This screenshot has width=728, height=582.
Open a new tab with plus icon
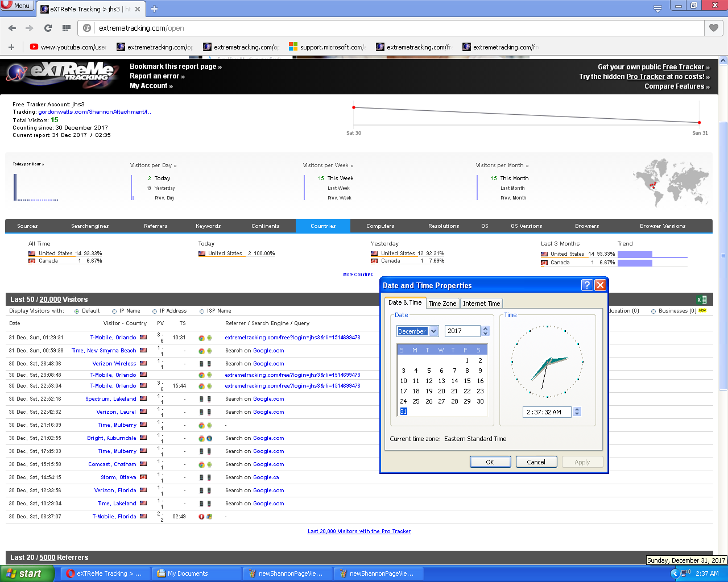click(x=154, y=9)
